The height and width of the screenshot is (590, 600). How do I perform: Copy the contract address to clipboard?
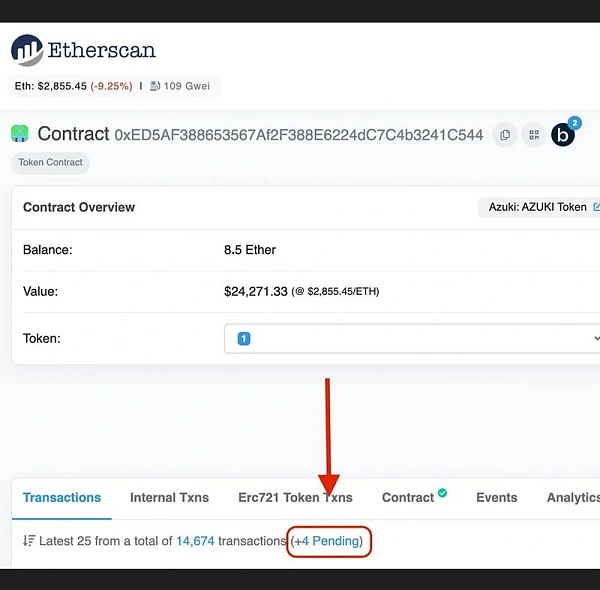(x=505, y=134)
